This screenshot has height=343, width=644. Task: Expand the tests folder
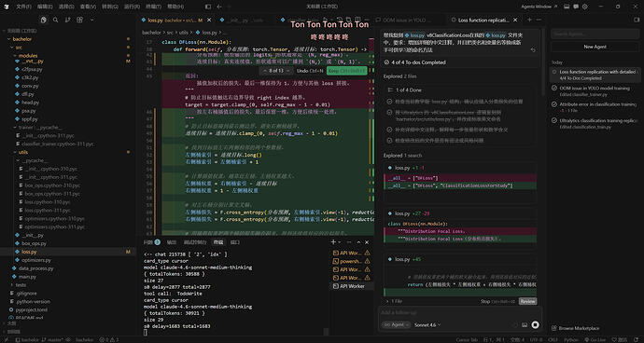pos(21,284)
